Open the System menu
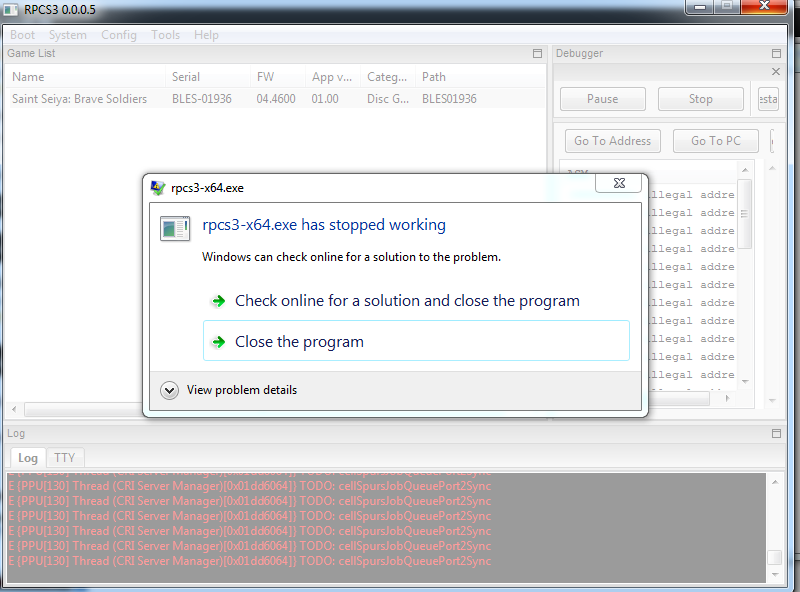800x592 pixels. [67, 35]
